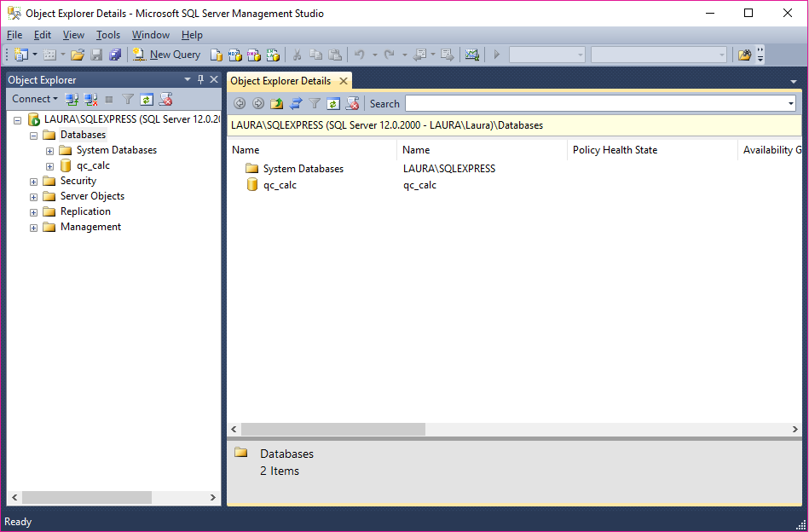This screenshot has width=809, height=532.
Task: Click the Redo arrow icon
Action: point(390,55)
